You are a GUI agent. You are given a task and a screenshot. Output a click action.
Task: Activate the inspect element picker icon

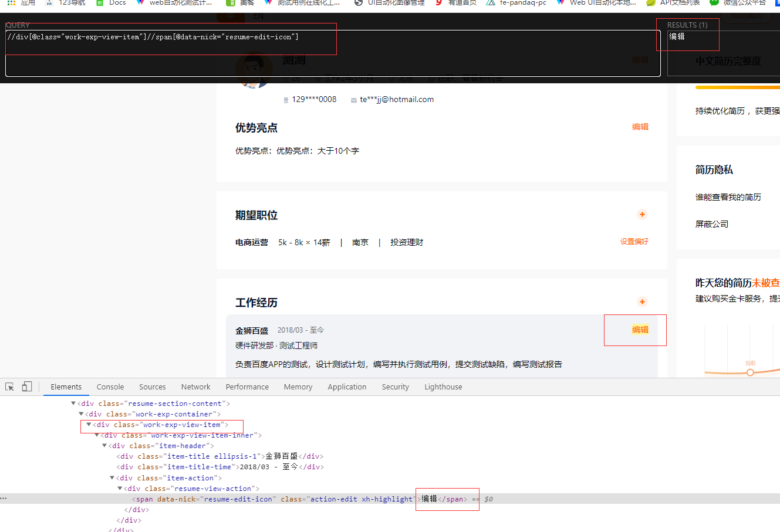9,387
